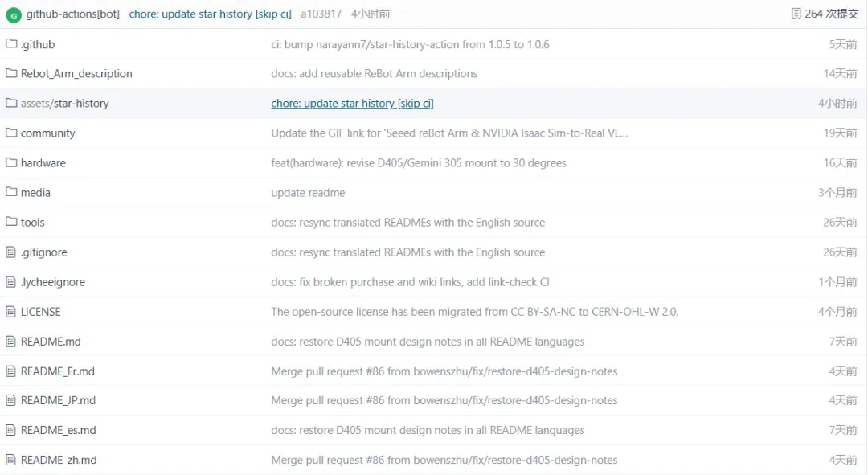
Task: Open commit hash a103817
Action: (321, 14)
